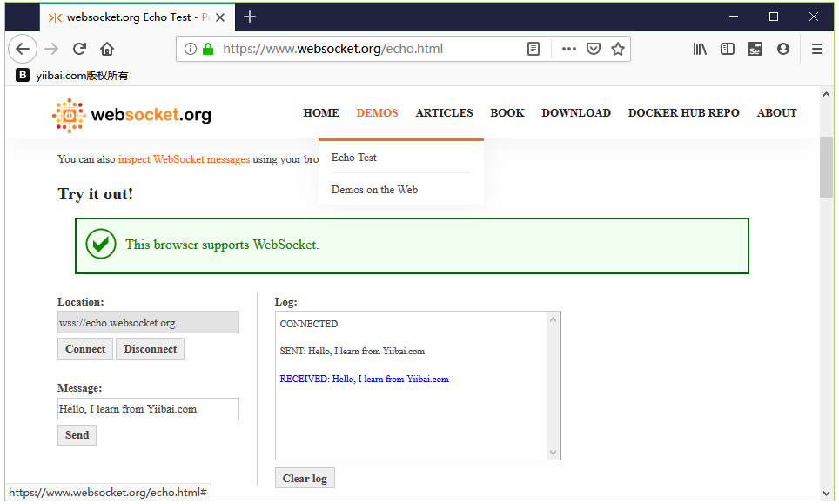Open the Library toolbar icon
The height and width of the screenshot is (504, 839).
(x=700, y=49)
